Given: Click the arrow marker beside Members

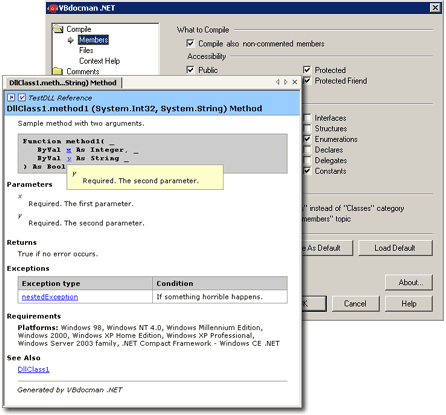Looking at the screenshot, I should pyautogui.click(x=71, y=40).
